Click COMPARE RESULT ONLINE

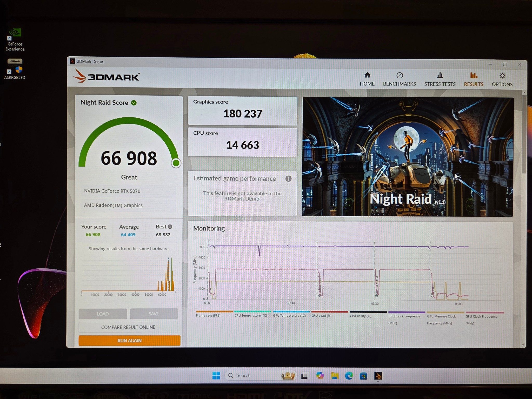click(x=128, y=327)
